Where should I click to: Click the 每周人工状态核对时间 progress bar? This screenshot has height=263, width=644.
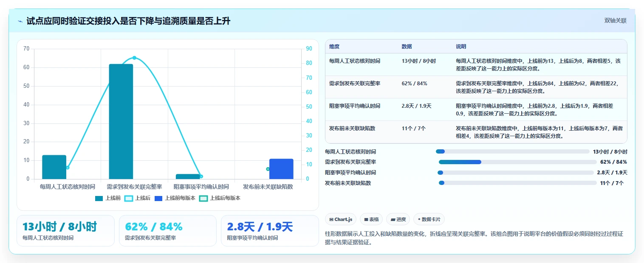click(513, 151)
